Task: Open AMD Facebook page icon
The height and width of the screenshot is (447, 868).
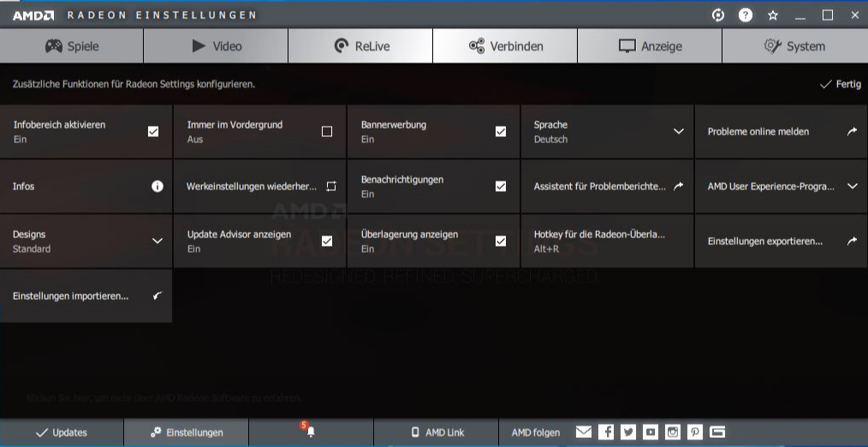Action: [x=605, y=432]
